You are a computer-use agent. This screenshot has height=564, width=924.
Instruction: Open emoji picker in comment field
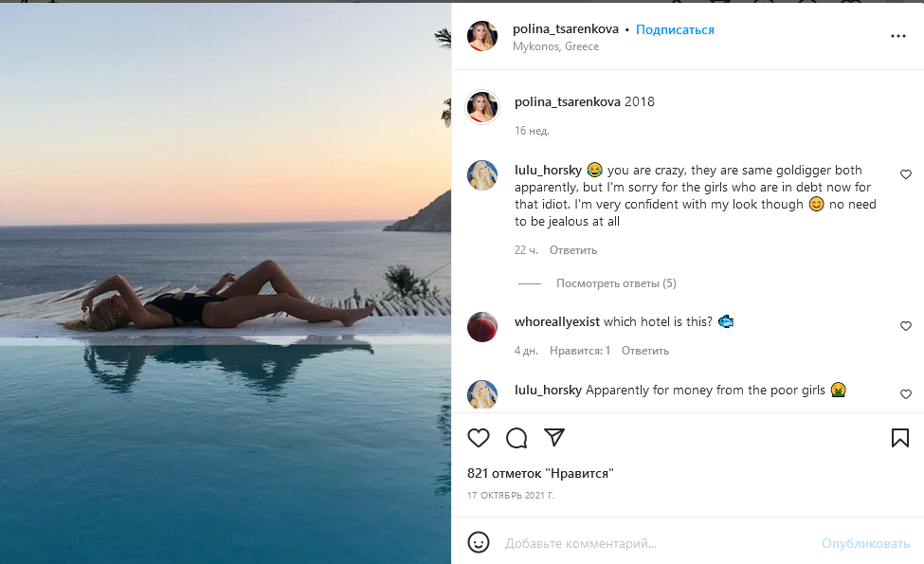click(x=480, y=543)
